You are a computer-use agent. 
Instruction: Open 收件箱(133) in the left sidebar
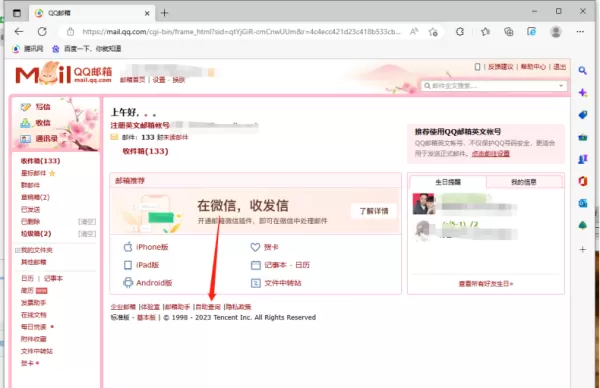pyautogui.click(x=40, y=161)
